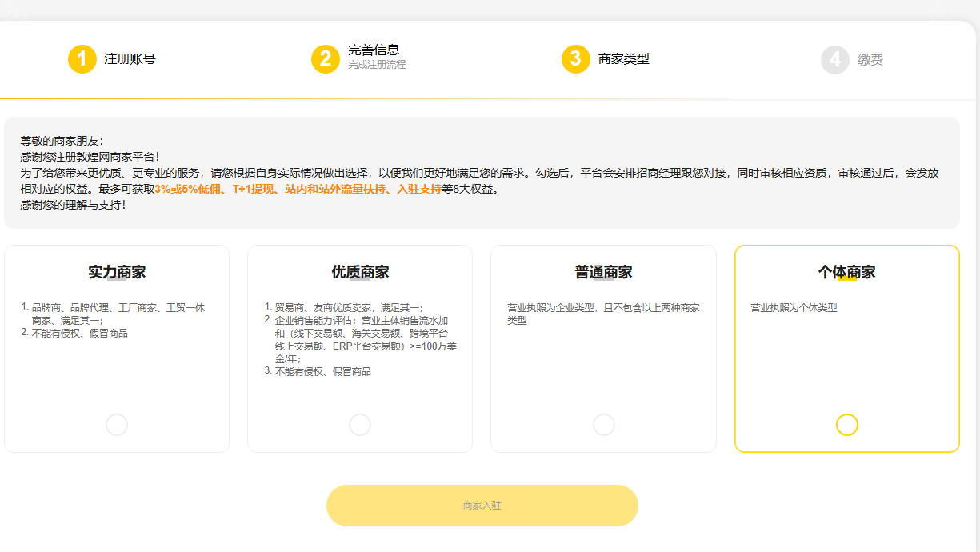This screenshot has width=980, height=552.
Task: Choose the 优质商家 radio button
Action: pyautogui.click(x=360, y=425)
